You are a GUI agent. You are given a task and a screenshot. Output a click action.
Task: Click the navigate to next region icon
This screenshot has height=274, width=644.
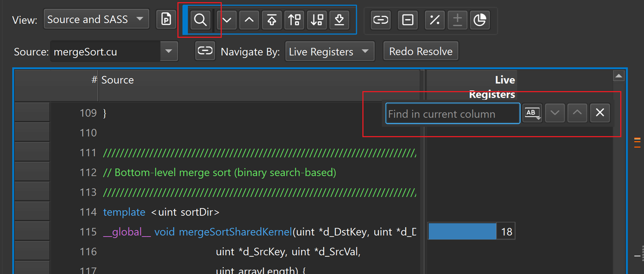227,19
